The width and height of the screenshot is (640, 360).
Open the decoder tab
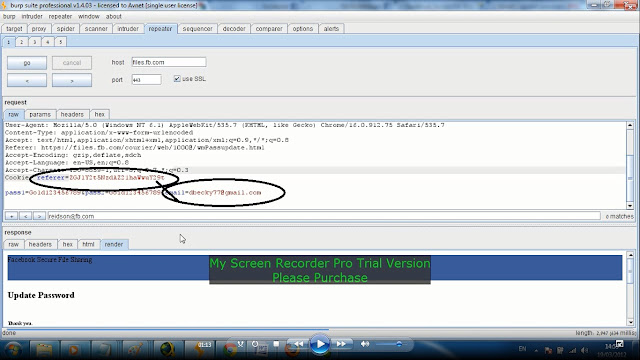(x=234, y=29)
